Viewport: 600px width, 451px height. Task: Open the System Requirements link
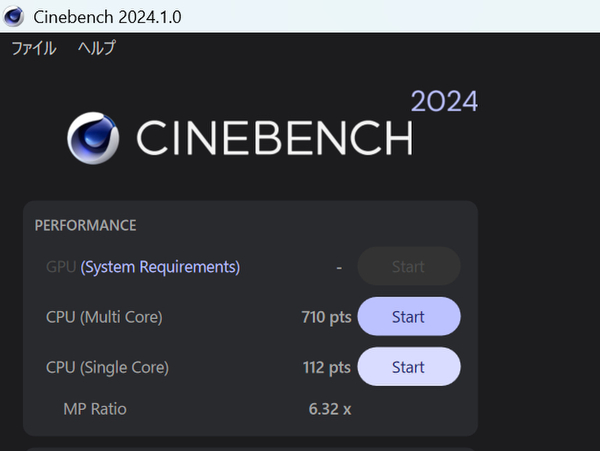coord(160,267)
